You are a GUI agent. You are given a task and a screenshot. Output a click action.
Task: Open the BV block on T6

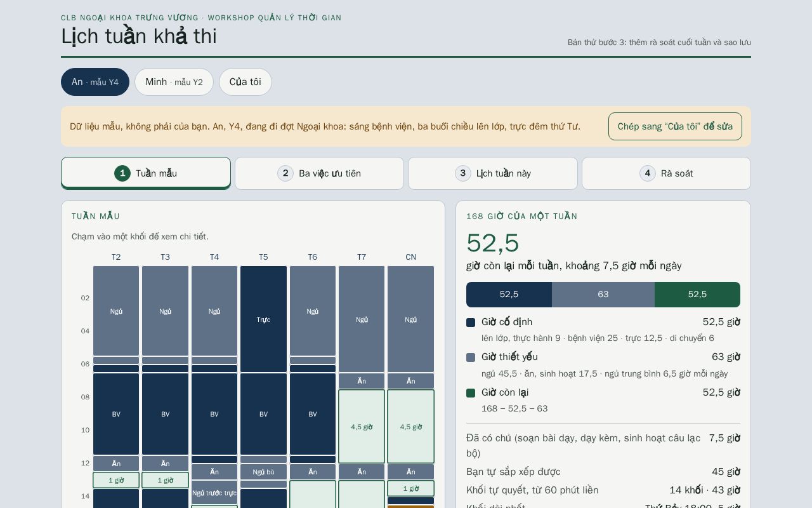tap(313, 414)
